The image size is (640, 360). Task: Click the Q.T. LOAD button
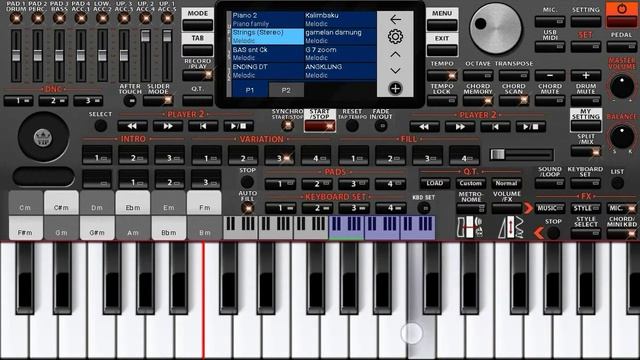(435, 183)
